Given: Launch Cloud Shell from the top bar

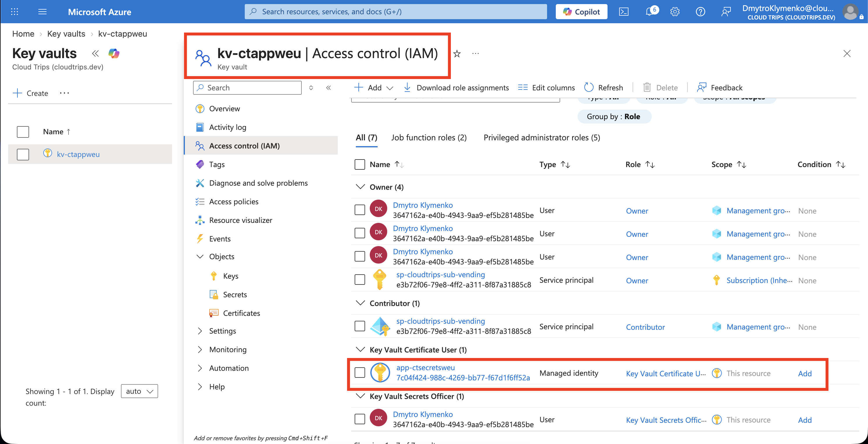Looking at the screenshot, I should (624, 12).
